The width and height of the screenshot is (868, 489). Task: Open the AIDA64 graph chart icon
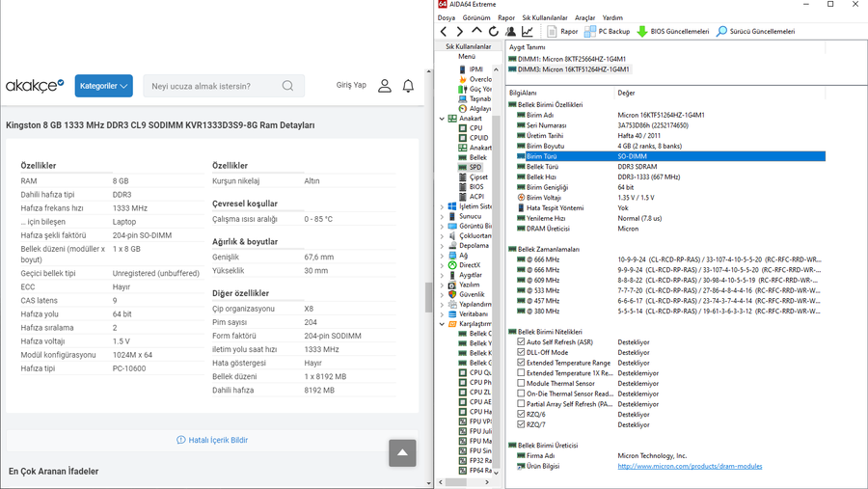point(528,32)
